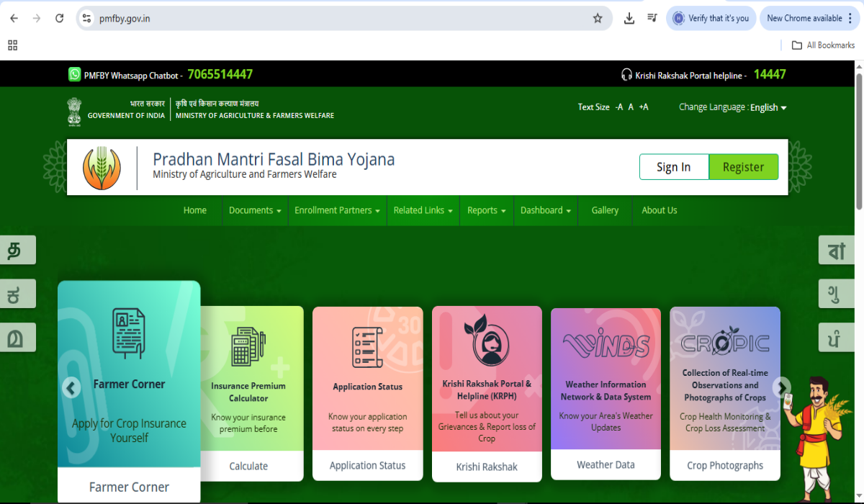864x504 pixels.
Task: Open the media control icon in the toolbar
Action: (652, 18)
